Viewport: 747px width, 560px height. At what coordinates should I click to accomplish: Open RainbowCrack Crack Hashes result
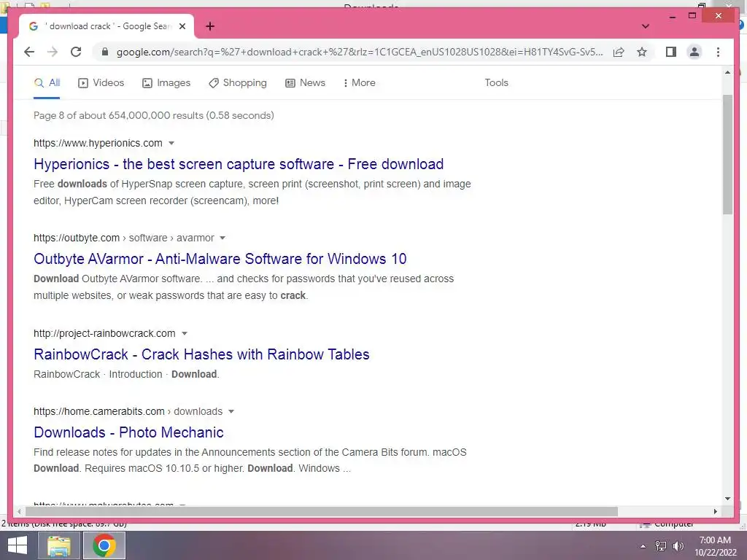tap(201, 355)
